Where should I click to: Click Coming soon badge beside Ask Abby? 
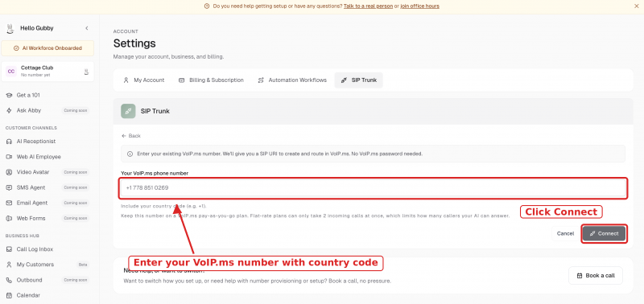coord(76,110)
